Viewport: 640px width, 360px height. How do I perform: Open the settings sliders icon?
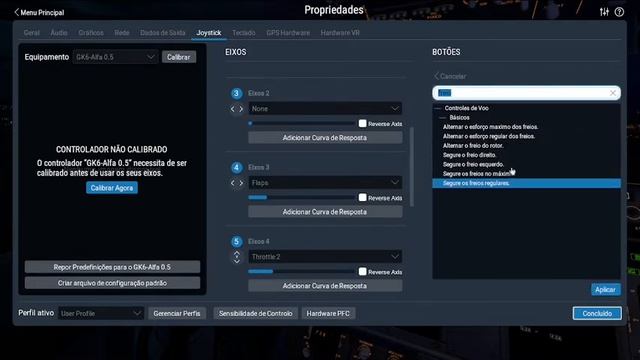coord(604,12)
